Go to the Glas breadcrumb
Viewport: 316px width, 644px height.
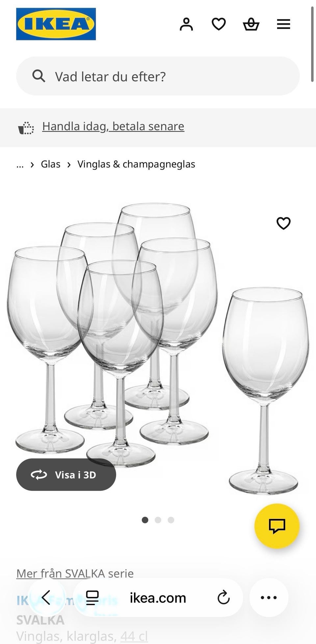click(x=51, y=164)
